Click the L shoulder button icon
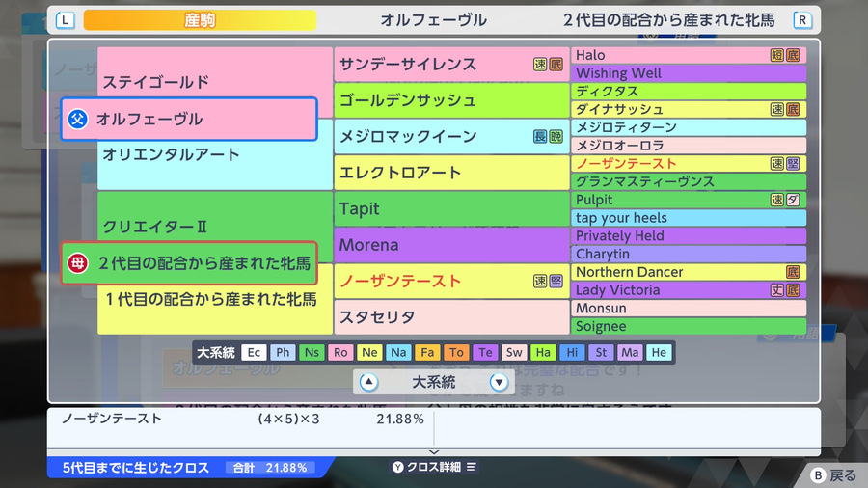Screen dimensions: 868x488 point(66,20)
